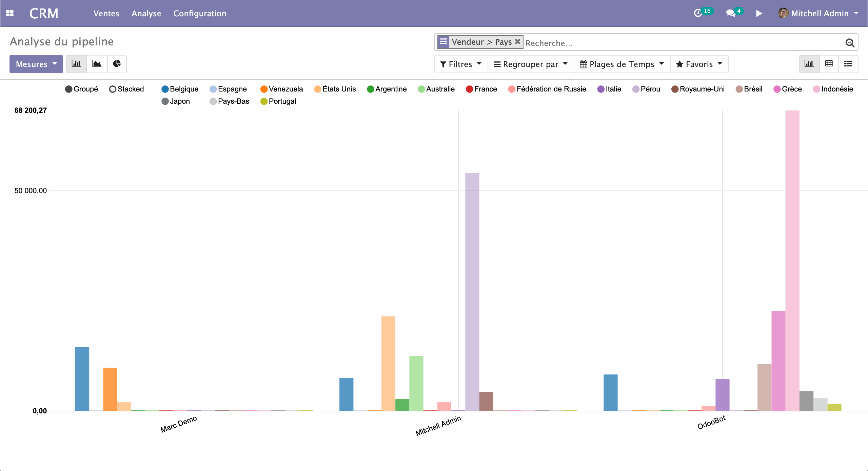The image size is (868, 471).
Task: Remove the Vendeur > Pays facet
Action: tap(517, 41)
